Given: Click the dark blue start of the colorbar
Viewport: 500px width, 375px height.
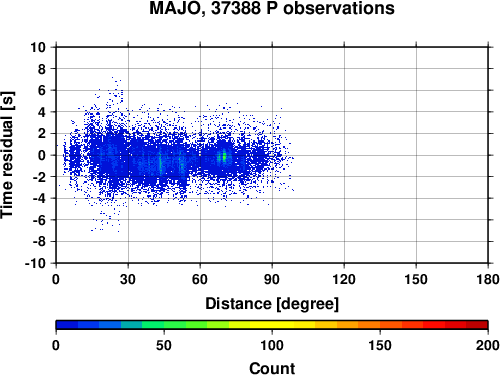Looking at the screenshot, I should 67,325.
